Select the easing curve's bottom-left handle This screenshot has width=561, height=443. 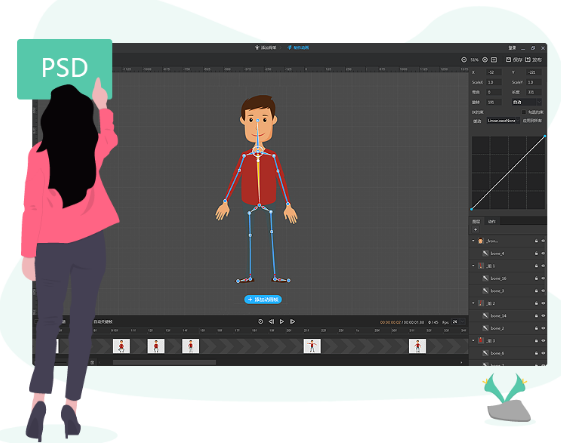click(x=472, y=209)
